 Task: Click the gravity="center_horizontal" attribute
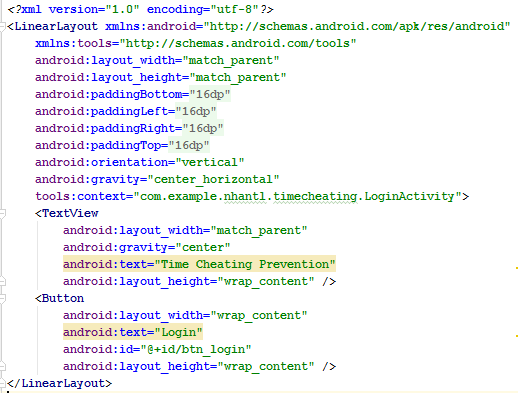tap(157, 179)
